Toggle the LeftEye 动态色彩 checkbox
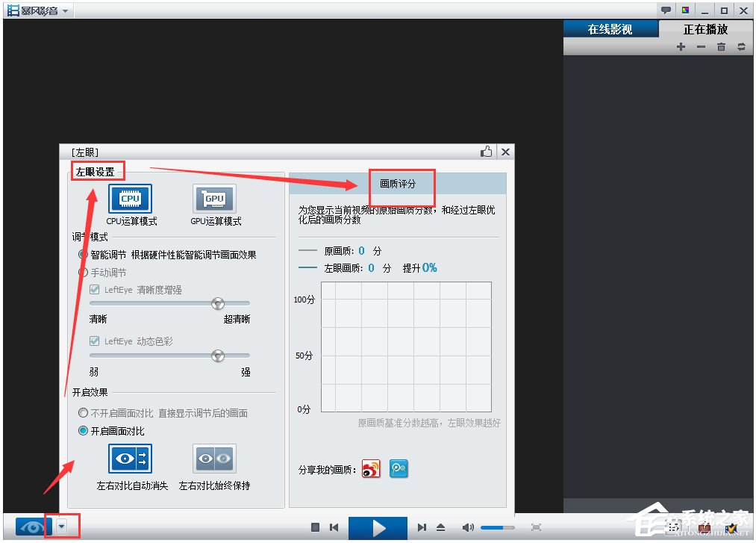Screen dimensions: 756x543 pyautogui.click(x=95, y=341)
